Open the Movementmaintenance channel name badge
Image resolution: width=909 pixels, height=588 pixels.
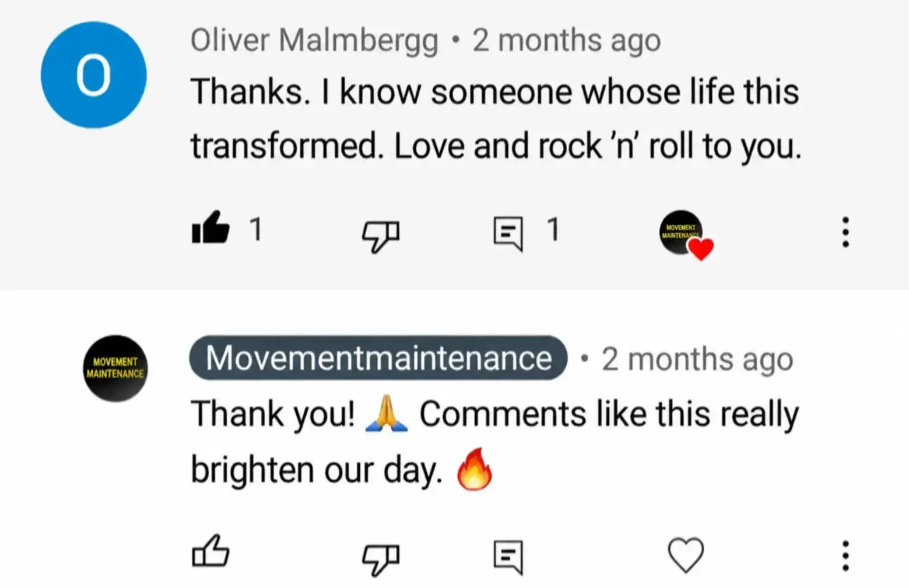[378, 358]
